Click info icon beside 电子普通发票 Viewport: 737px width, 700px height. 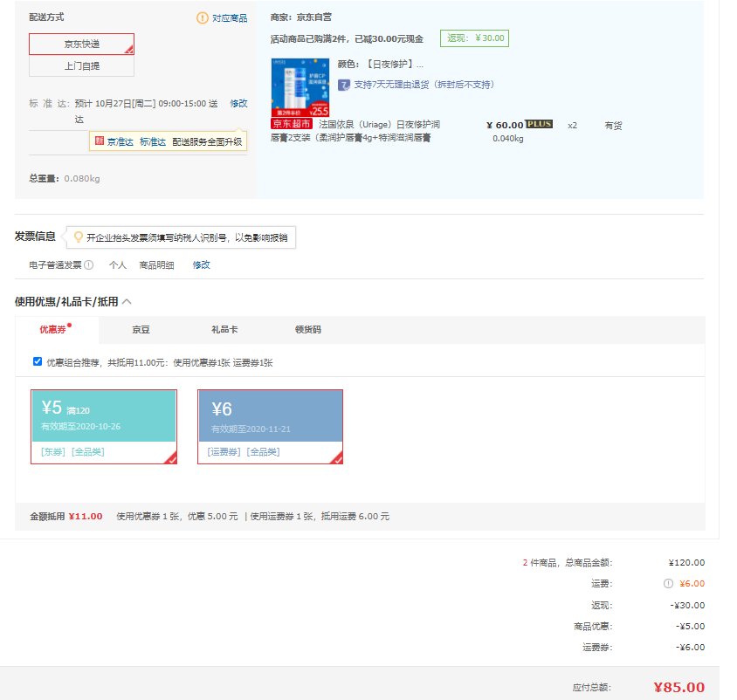click(x=88, y=265)
